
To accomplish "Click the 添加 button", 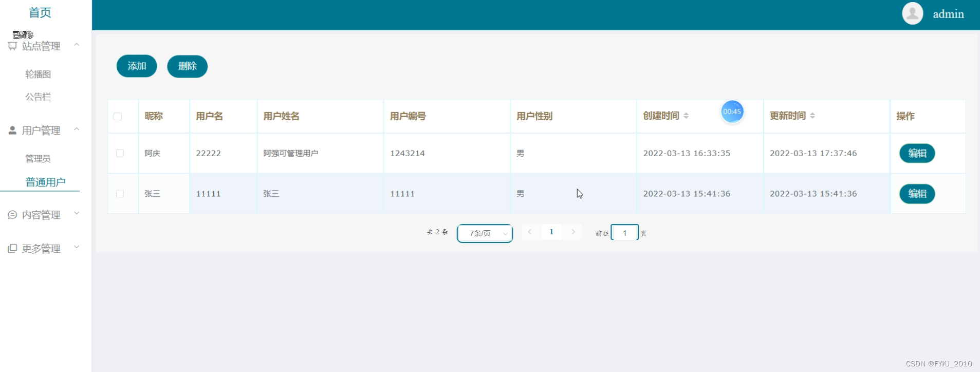I will tap(137, 66).
